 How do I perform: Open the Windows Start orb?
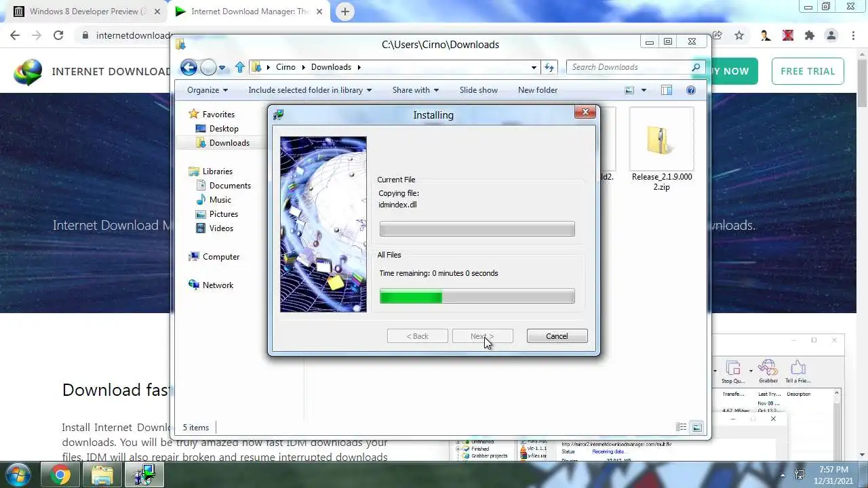click(18, 474)
